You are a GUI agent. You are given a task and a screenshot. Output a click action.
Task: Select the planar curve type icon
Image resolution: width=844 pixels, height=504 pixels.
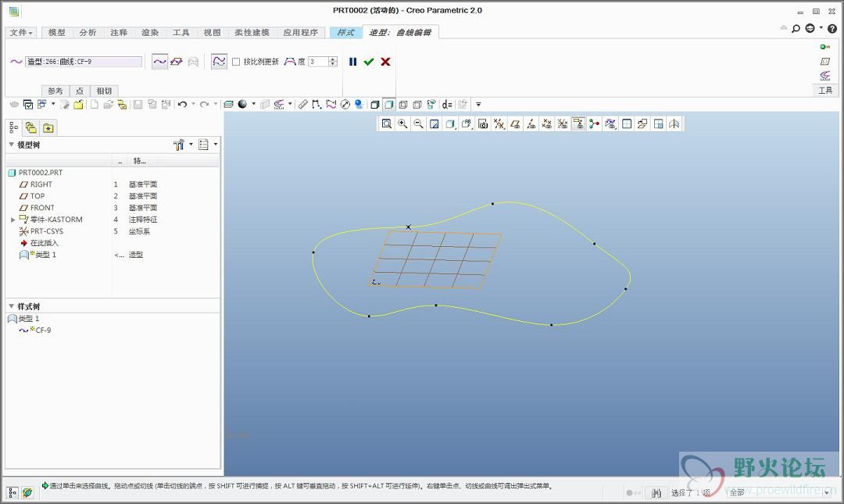coord(177,62)
